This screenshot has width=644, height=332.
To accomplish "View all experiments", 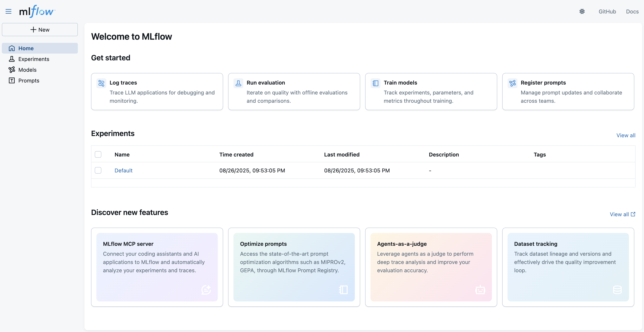I will 625,135.
